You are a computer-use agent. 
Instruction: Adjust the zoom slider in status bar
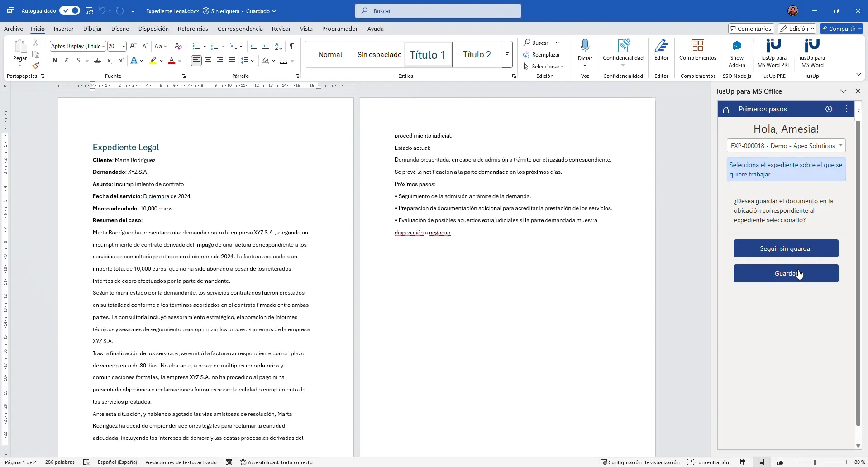click(x=815, y=462)
